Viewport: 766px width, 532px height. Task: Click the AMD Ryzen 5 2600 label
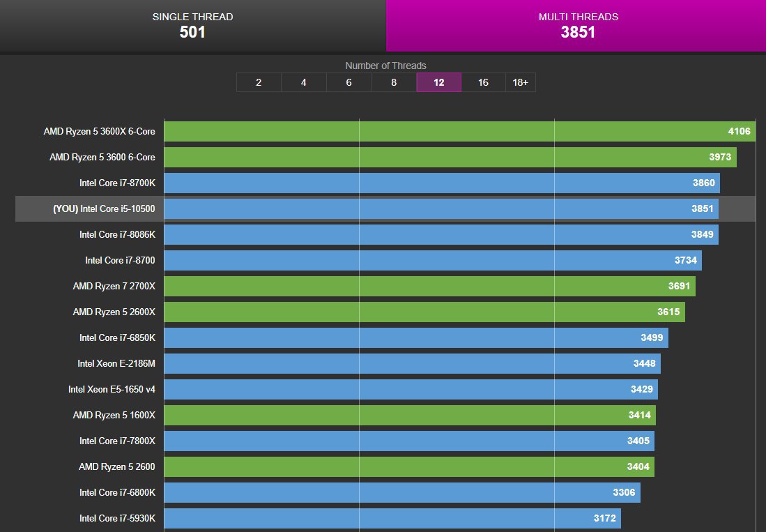pos(117,467)
